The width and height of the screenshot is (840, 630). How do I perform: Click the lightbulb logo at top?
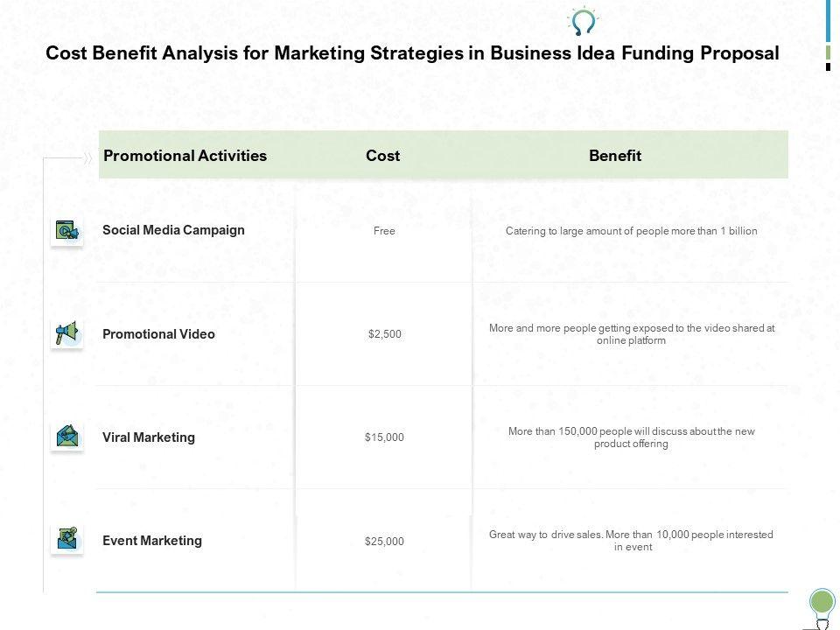coord(583,21)
